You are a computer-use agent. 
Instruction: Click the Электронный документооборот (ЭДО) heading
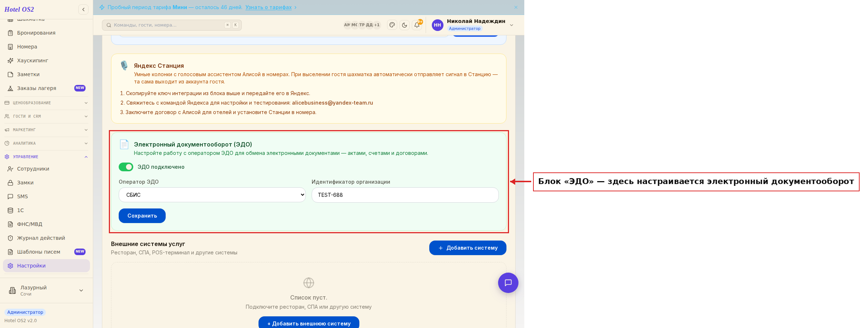(193, 144)
